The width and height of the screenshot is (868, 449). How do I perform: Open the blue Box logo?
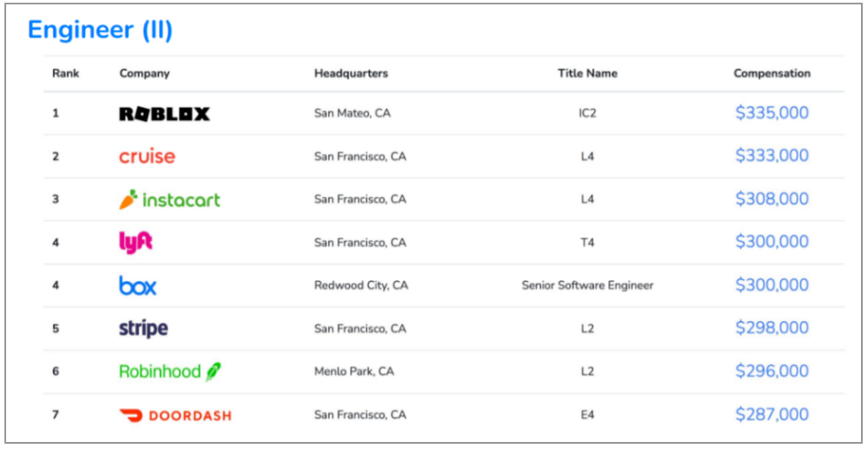tap(138, 285)
